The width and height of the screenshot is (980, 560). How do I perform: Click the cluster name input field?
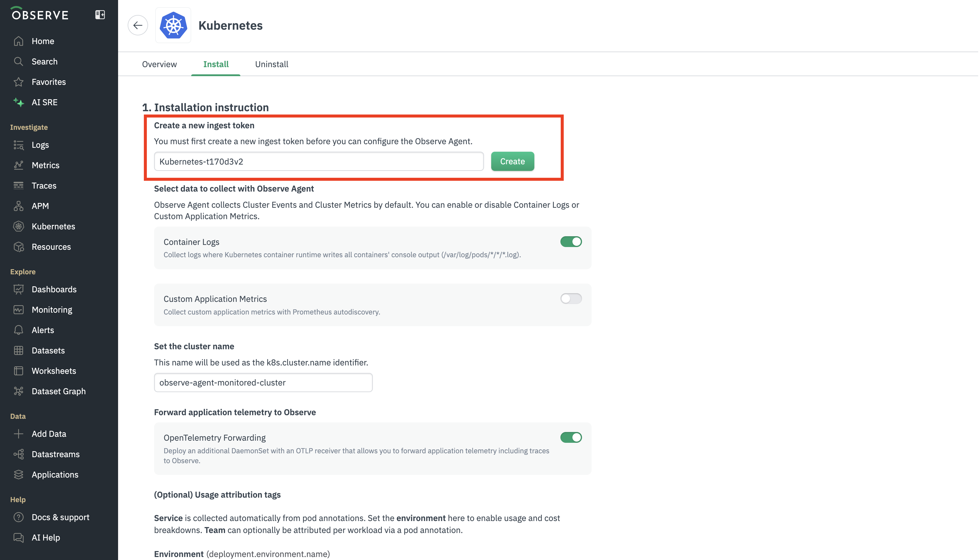point(263,383)
